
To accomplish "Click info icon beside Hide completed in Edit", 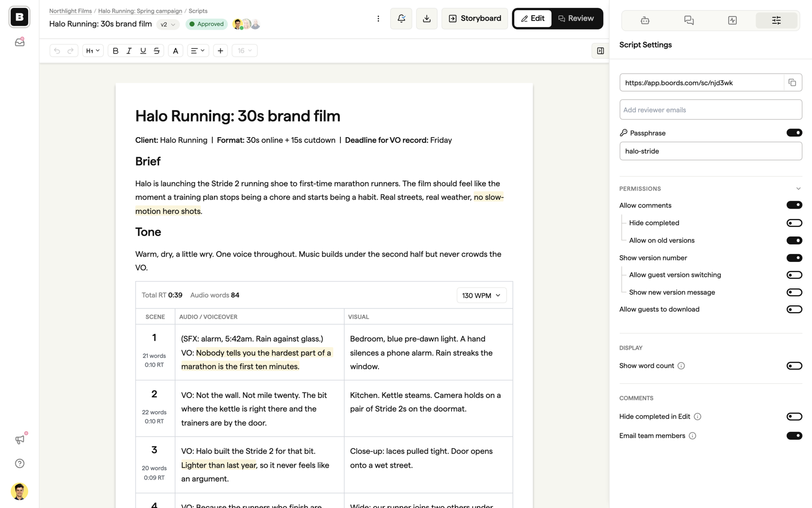I will coord(698,416).
